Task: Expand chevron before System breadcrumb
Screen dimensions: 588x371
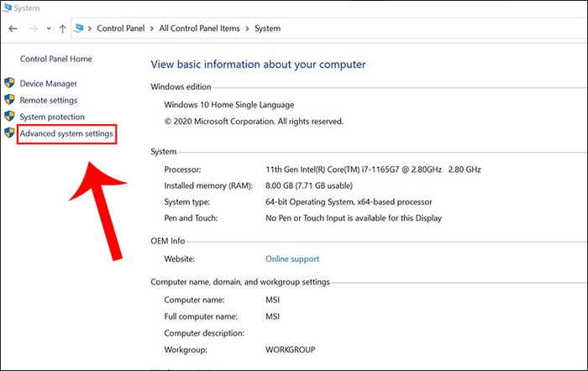Action: click(247, 29)
